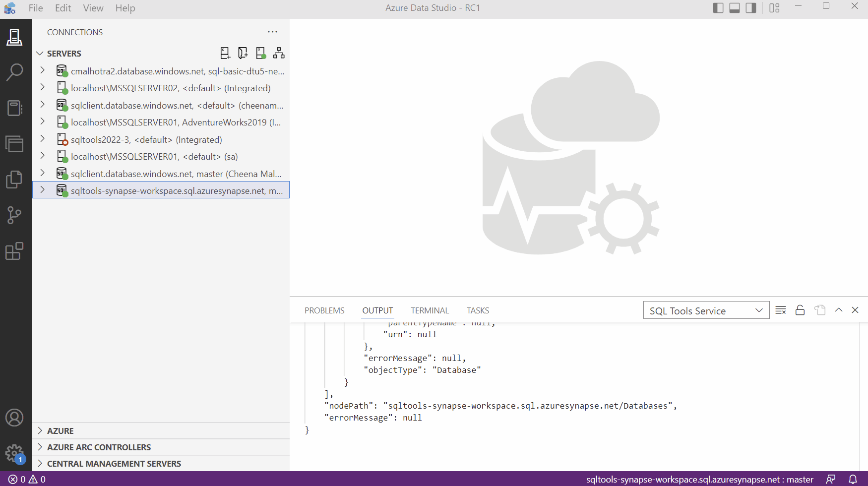This screenshot has width=868, height=486.
Task: Maximize the bottom panel with the chevron
Action: tap(838, 309)
